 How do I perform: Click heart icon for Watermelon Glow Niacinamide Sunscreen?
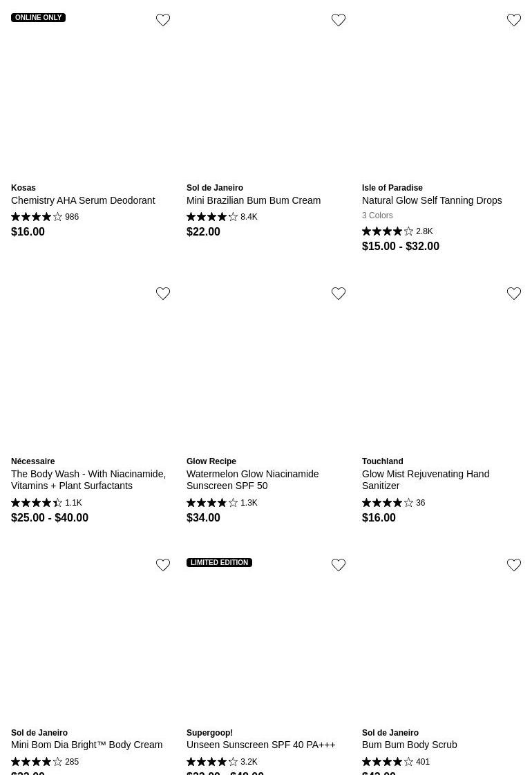click(339, 294)
